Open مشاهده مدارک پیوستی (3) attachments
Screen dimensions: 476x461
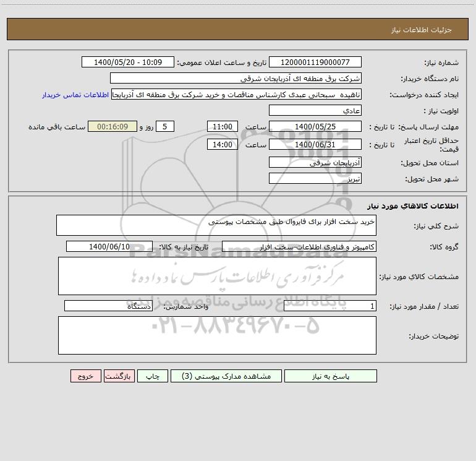(226, 376)
